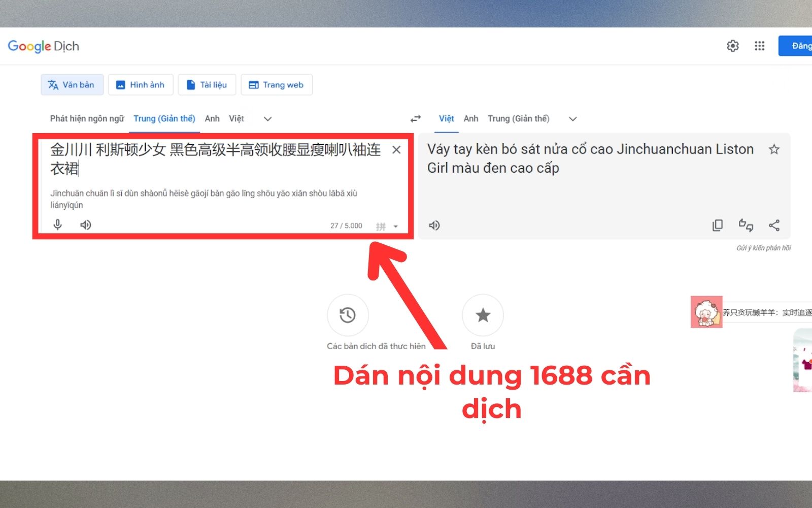Screen dimensions: 812x508
Task: Clear the source text with X
Action: pyautogui.click(x=396, y=149)
